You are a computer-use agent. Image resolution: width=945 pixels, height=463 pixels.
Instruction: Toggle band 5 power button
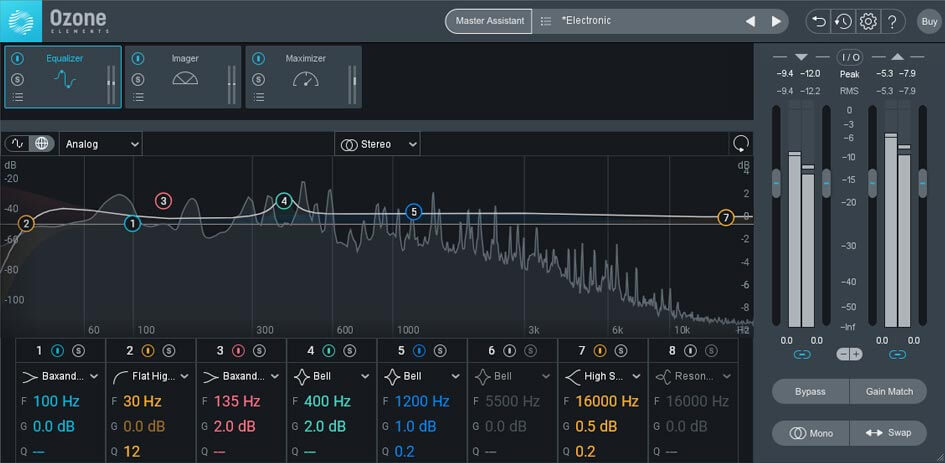pos(419,350)
